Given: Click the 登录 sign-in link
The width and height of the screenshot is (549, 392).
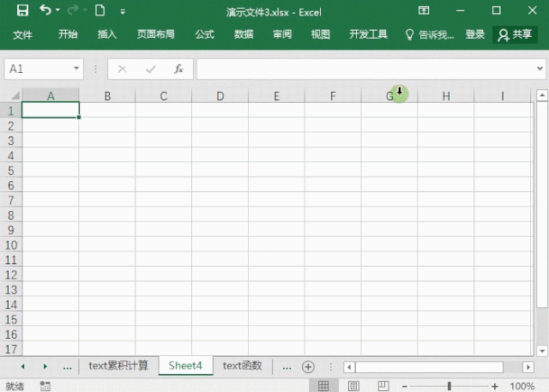Looking at the screenshot, I should [x=475, y=34].
